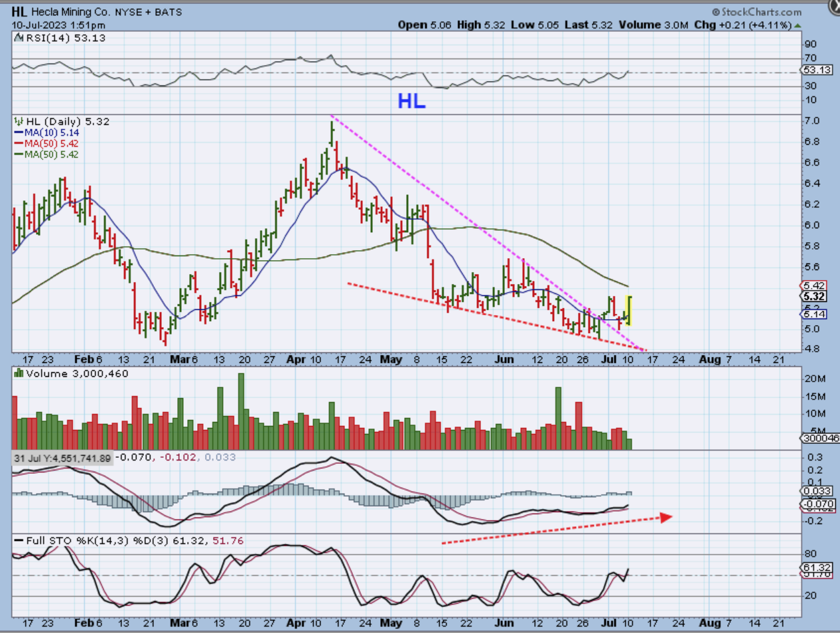Close the chart with the top-right X button

pos(834,6)
